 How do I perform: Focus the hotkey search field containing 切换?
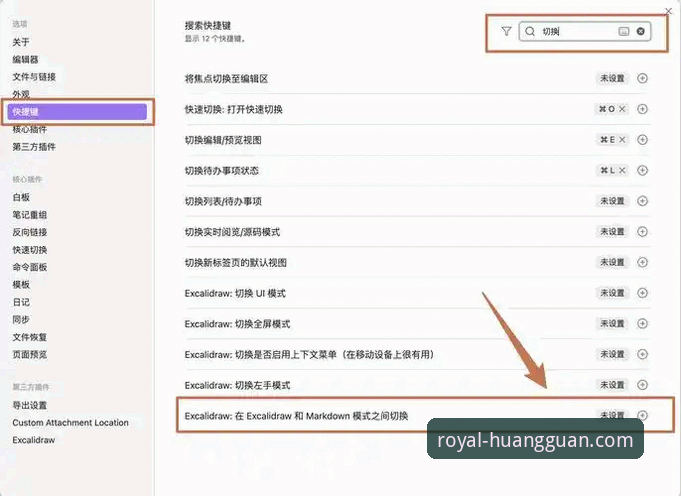tap(585, 31)
